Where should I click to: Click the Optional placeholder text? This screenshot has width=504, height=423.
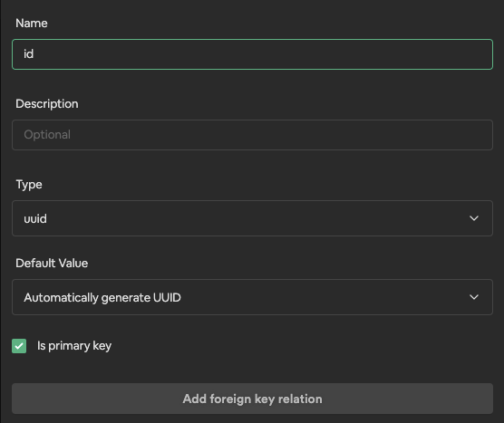click(x=47, y=135)
